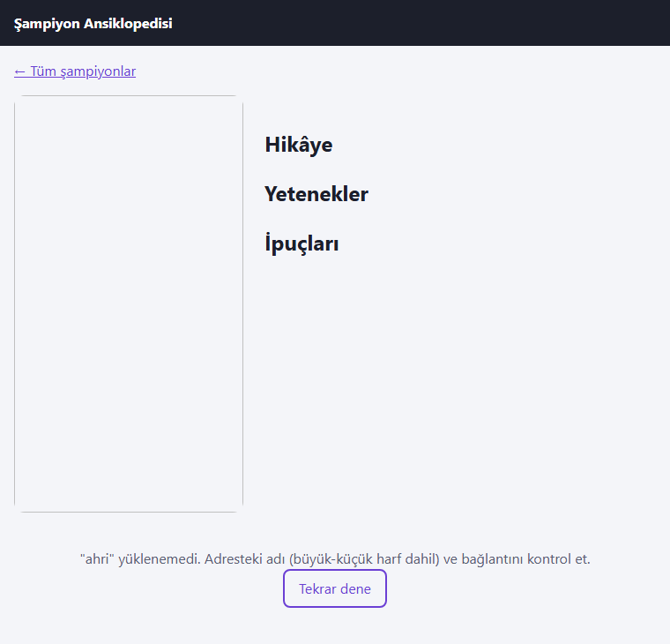670x644 pixels.
Task: Click the 'Şampiyon Ansiklopedisi' site title
Action: (93, 23)
